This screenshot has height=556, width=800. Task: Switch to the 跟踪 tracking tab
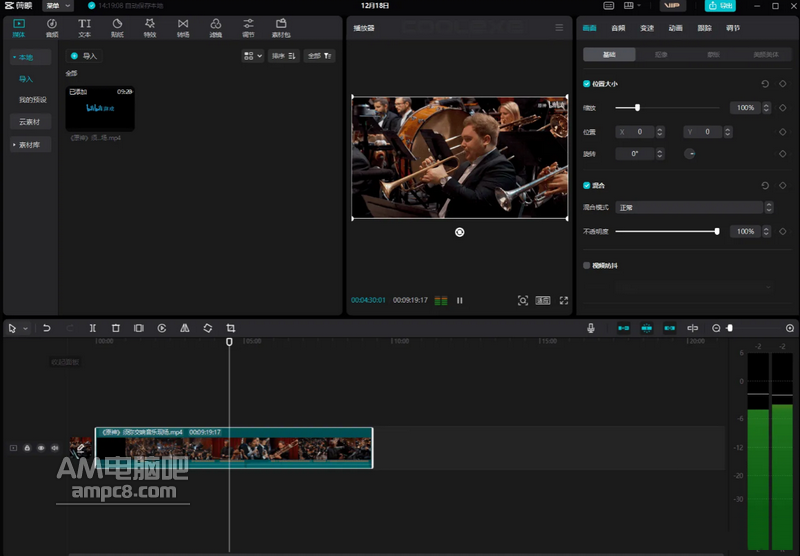click(x=704, y=28)
